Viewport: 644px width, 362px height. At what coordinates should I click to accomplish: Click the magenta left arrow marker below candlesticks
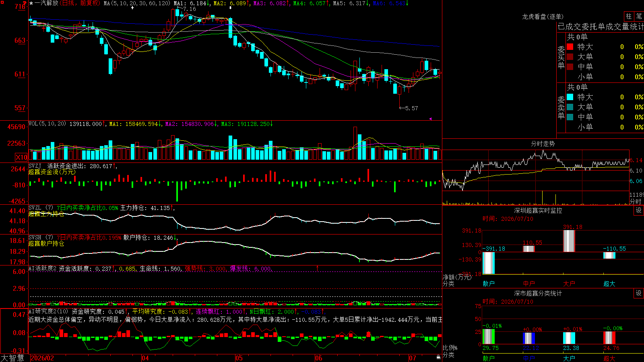point(430,119)
